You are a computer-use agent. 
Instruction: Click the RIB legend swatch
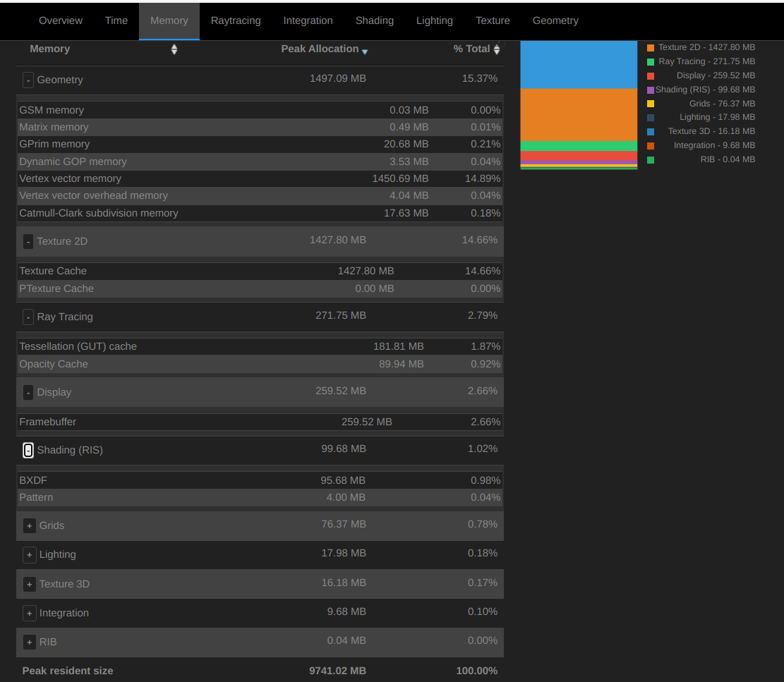click(x=651, y=160)
